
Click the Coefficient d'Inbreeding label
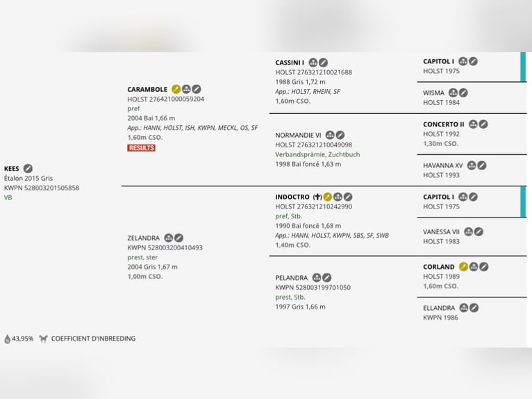pyautogui.click(x=93, y=339)
